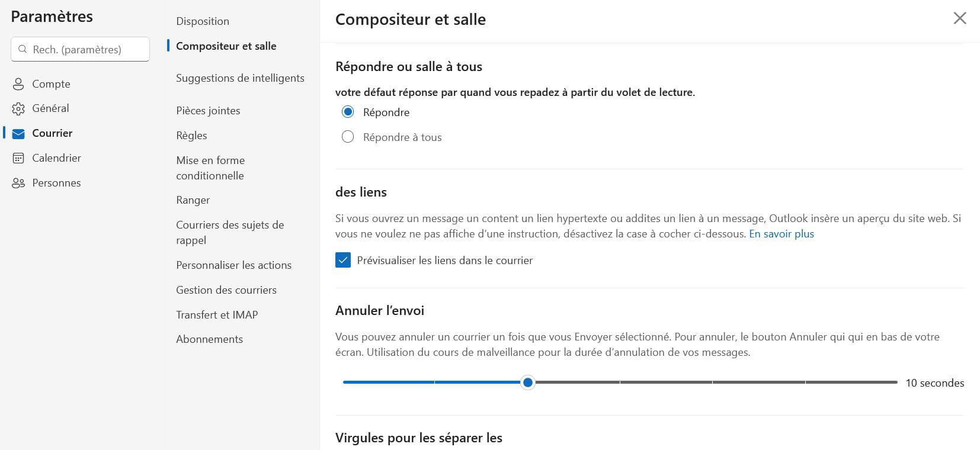Select the Répondre radio button
The width and height of the screenshot is (980, 450).
coord(348,112)
